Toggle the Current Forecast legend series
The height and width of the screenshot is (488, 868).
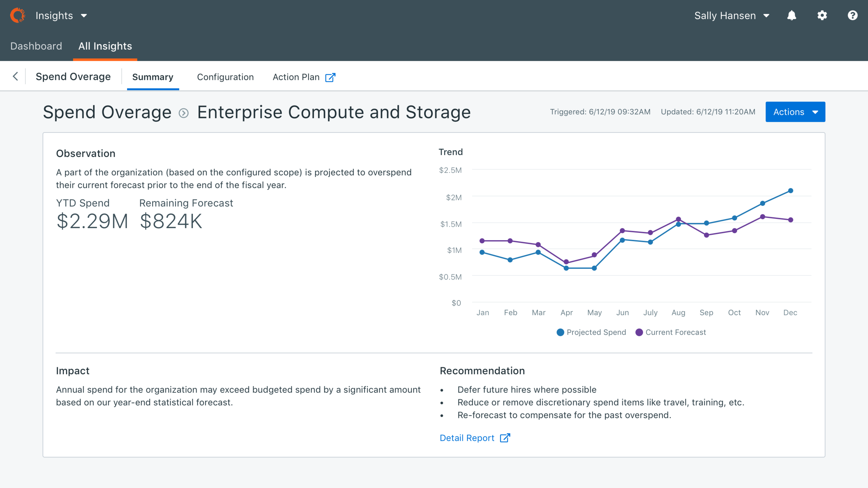point(670,333)
